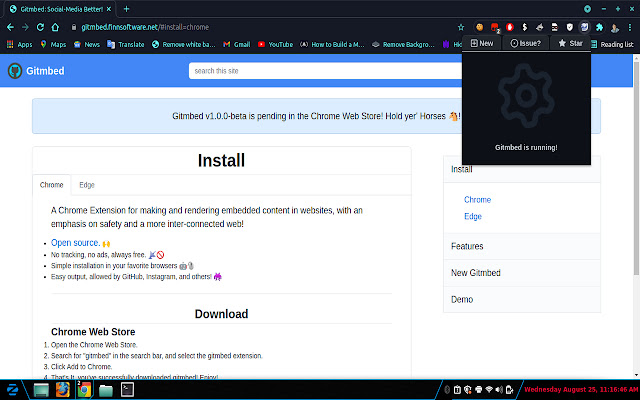This screenshot has height=400, width=640.
Task: Go back to the previous page
Action: coord(10,27)
